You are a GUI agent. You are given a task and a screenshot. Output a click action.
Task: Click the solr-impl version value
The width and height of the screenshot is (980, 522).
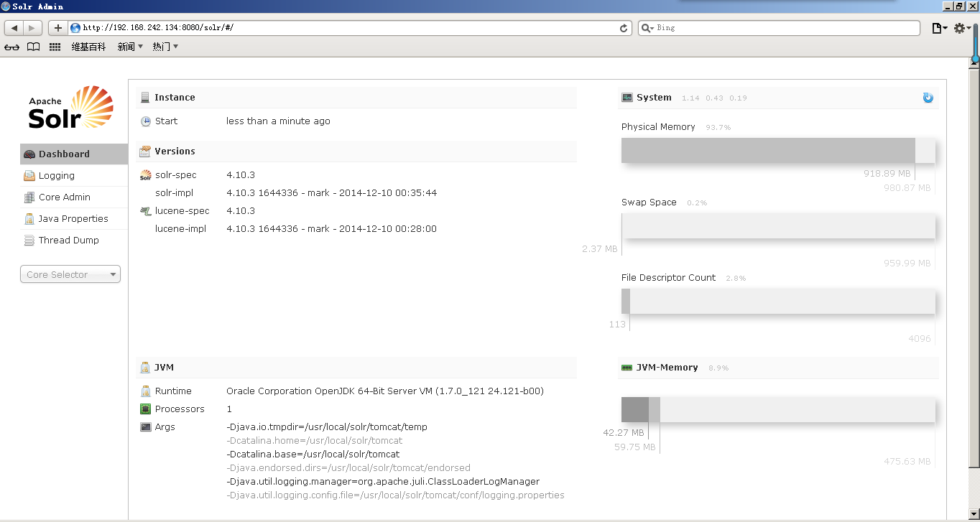[x=331, y=193]
